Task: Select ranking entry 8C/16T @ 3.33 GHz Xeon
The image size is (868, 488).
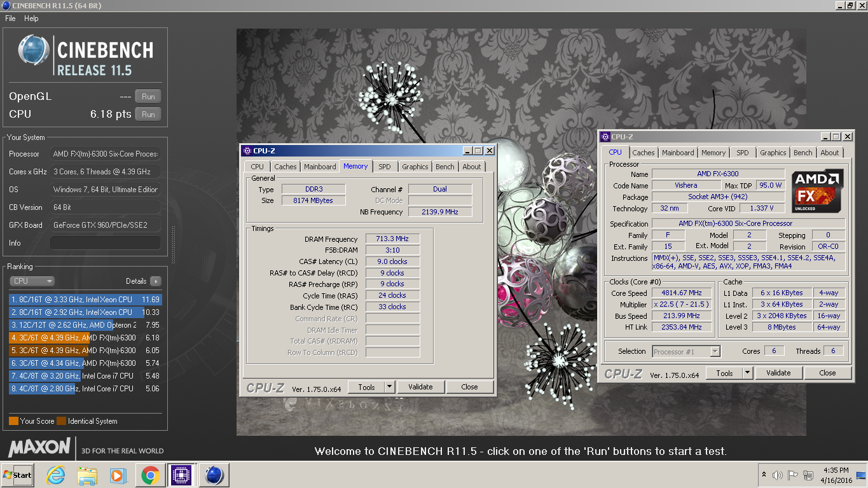Action: coord(85,300)
